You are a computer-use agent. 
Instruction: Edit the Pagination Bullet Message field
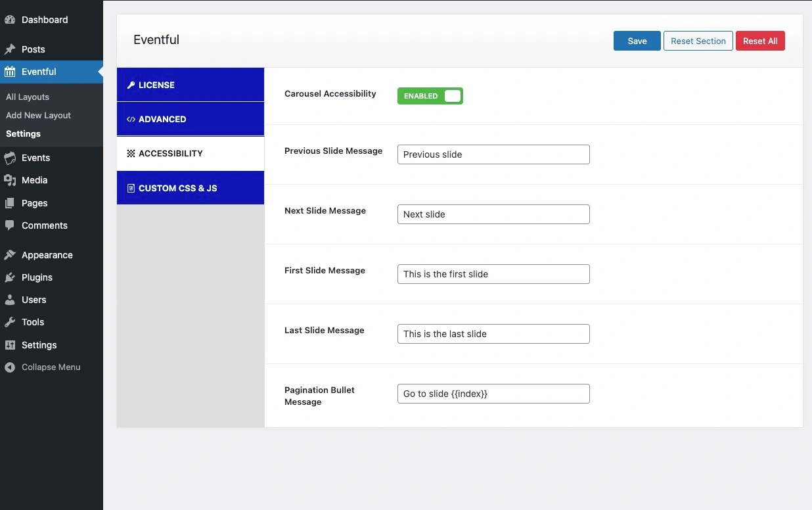click(493, 394)
